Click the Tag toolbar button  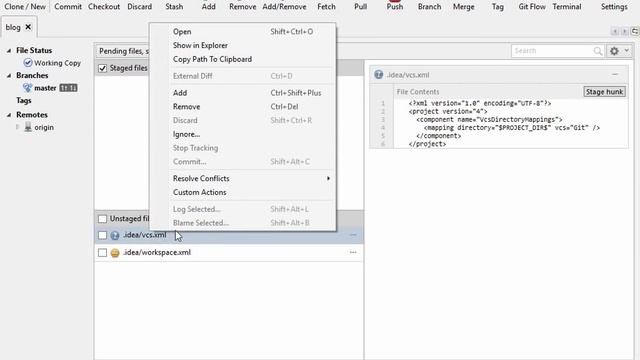[x=498, y=7]
